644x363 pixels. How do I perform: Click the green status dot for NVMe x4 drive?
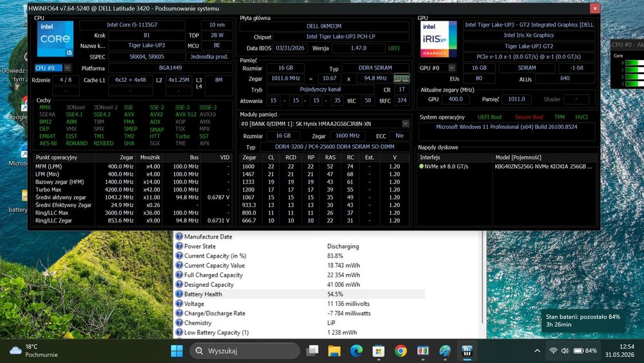[x=421, y=166]
